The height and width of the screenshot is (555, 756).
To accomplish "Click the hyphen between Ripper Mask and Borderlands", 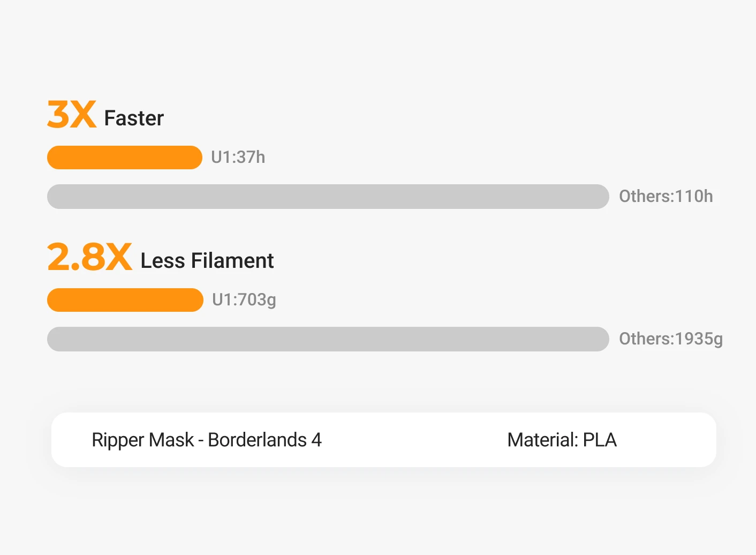I will (201, 440).
